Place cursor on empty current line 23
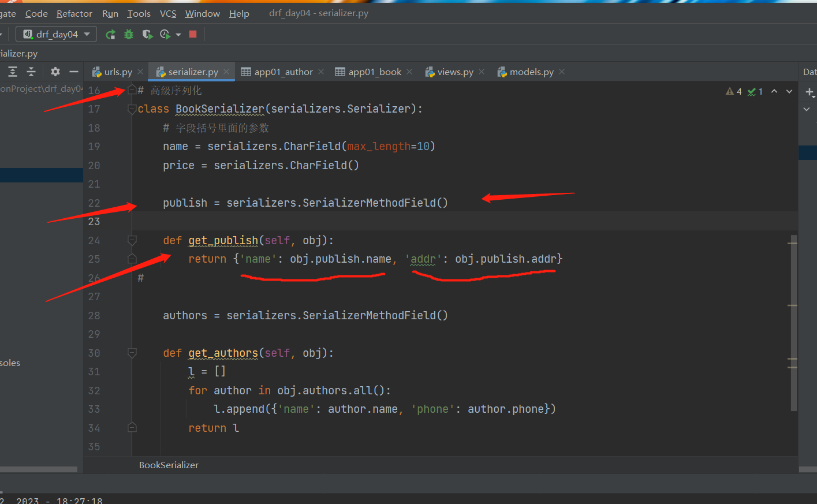 click(465, 222)
